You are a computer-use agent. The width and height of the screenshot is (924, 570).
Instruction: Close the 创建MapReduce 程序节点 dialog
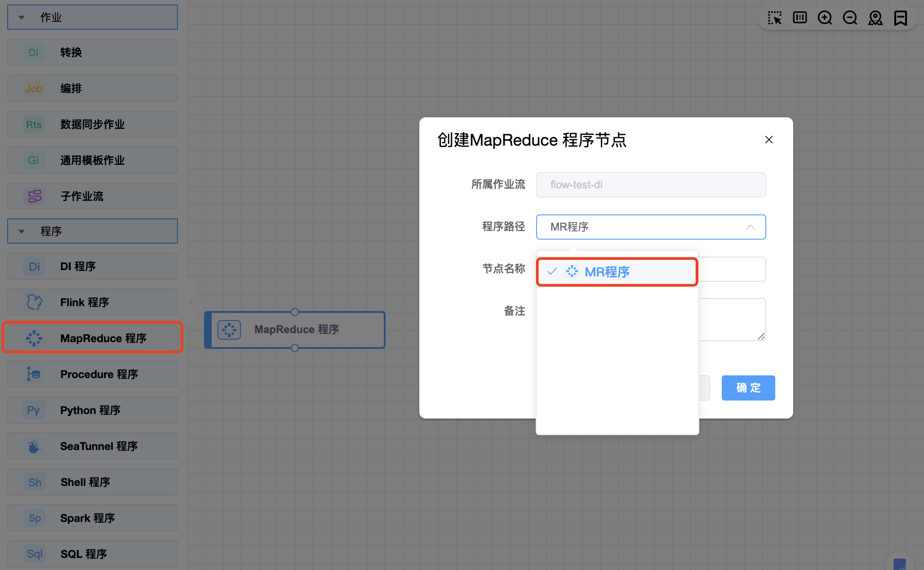pyautogui.click(x=769, y=140)
